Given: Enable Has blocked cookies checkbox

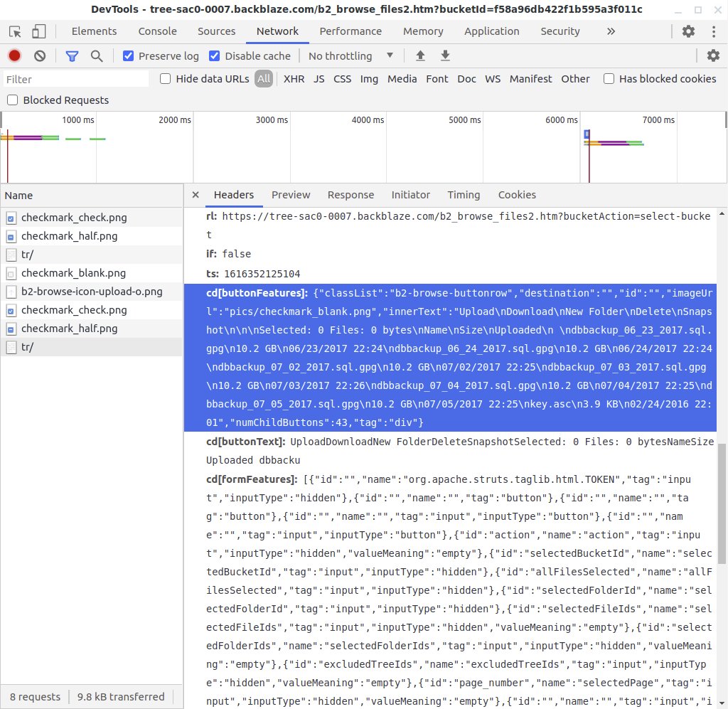Looking at the screenshot, I should [609, 79].
